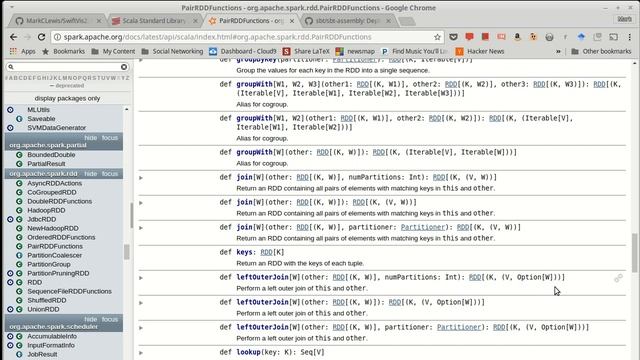Click the BoundedDouble class icon
The height and width of the screenshot is (360, 640).
19,155
